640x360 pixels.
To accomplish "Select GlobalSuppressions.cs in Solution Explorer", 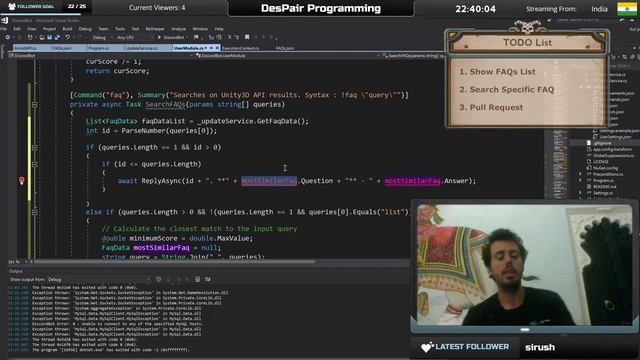I will click(x=613, y=156).
